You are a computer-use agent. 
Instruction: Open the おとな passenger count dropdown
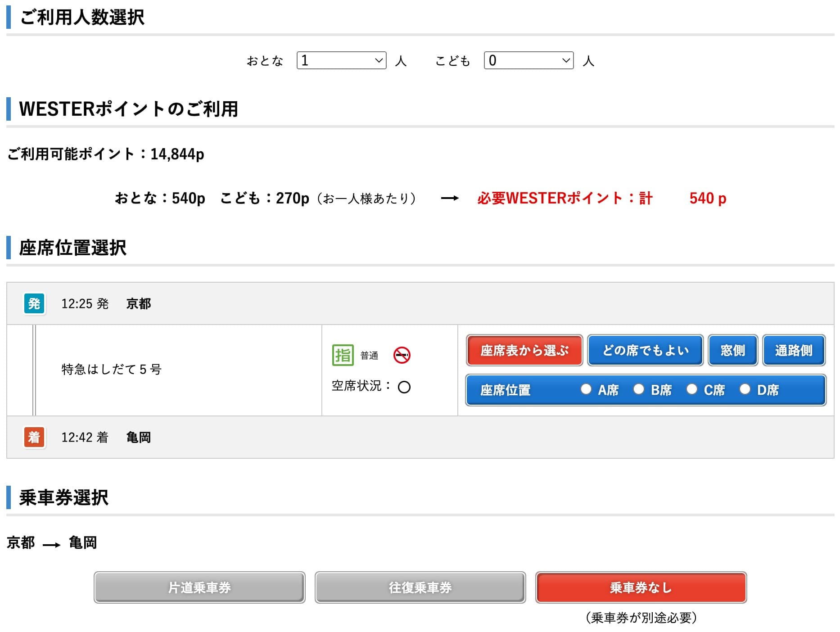[341, 60]
